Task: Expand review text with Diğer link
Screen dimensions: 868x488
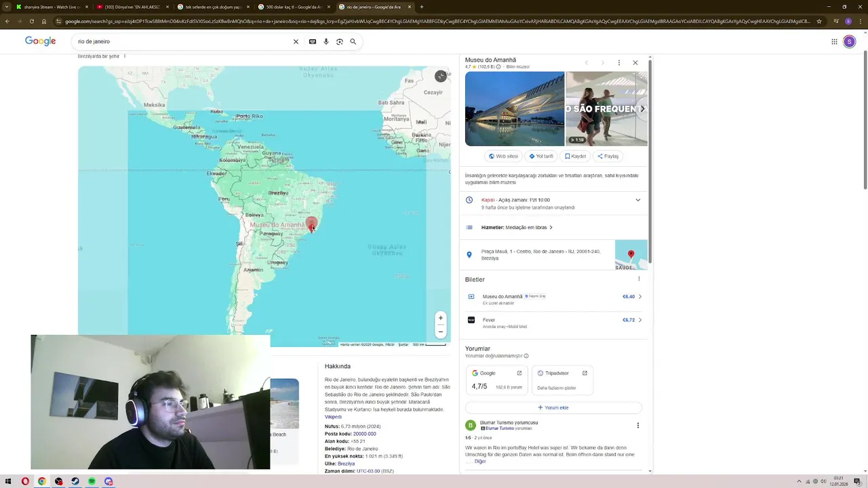Action: pyautogui.click(x=480, y=462)
